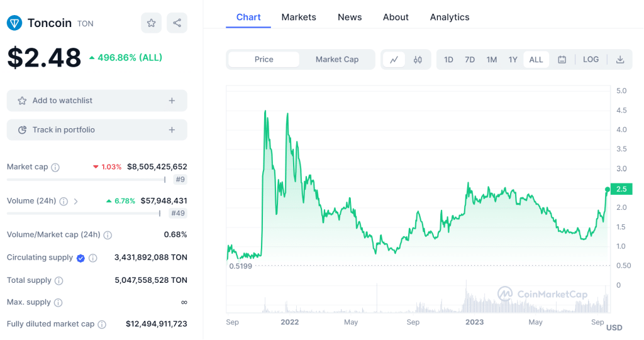Expand Track in portfolio plus sign

(172, 130)
